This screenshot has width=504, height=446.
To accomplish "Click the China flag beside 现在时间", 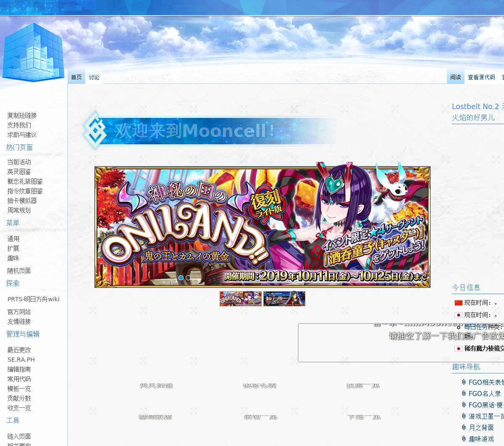I will click(458, 303).
